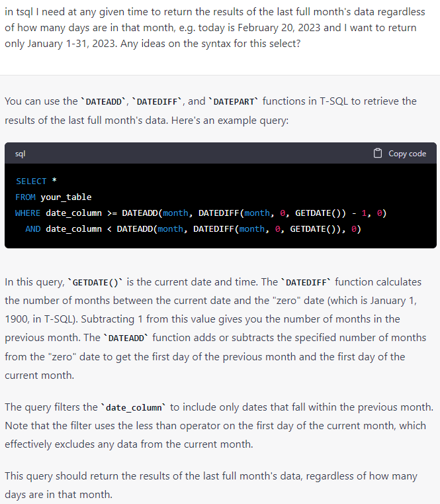
Task: Click the dark header bar of code block
Action: 198,154
